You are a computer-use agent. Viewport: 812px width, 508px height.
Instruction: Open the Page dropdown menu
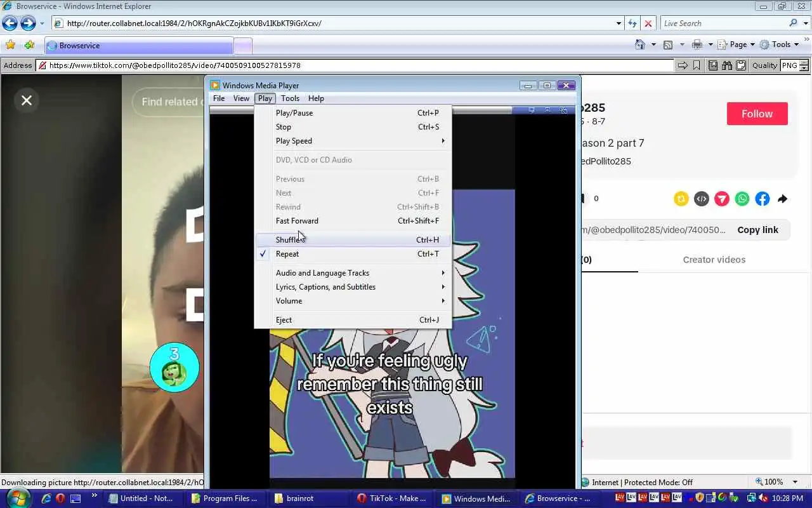736,44
